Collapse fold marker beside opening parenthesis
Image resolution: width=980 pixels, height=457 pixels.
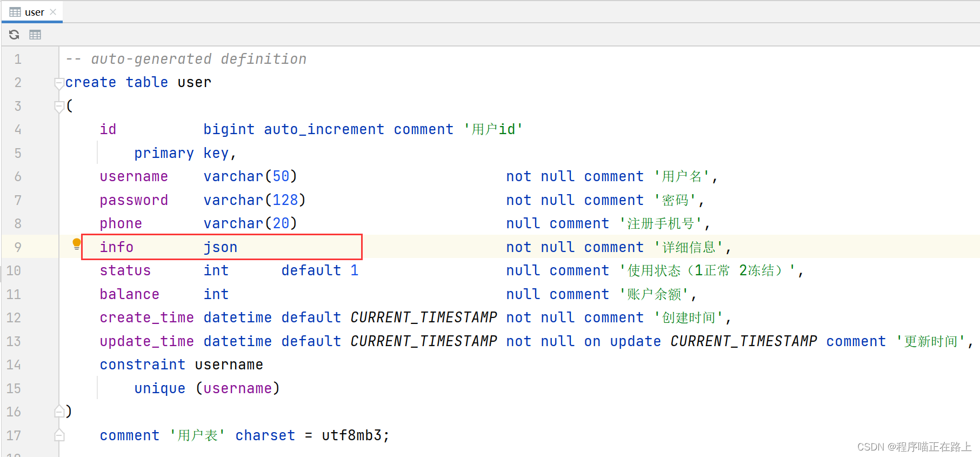(59, 107)
